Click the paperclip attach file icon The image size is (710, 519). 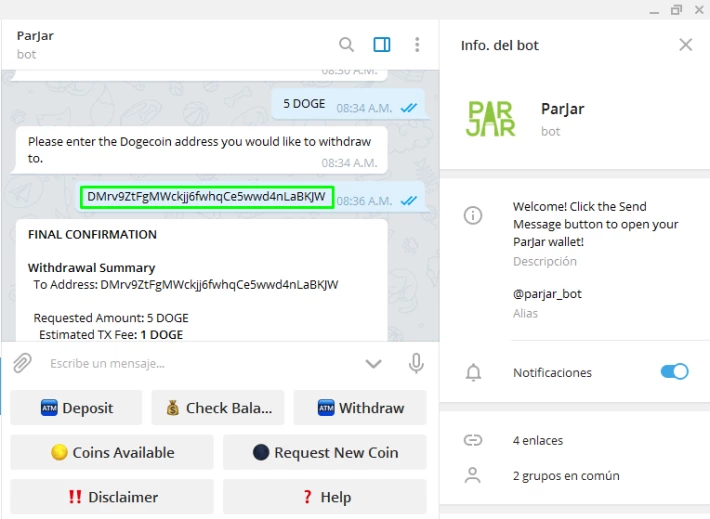22,363
